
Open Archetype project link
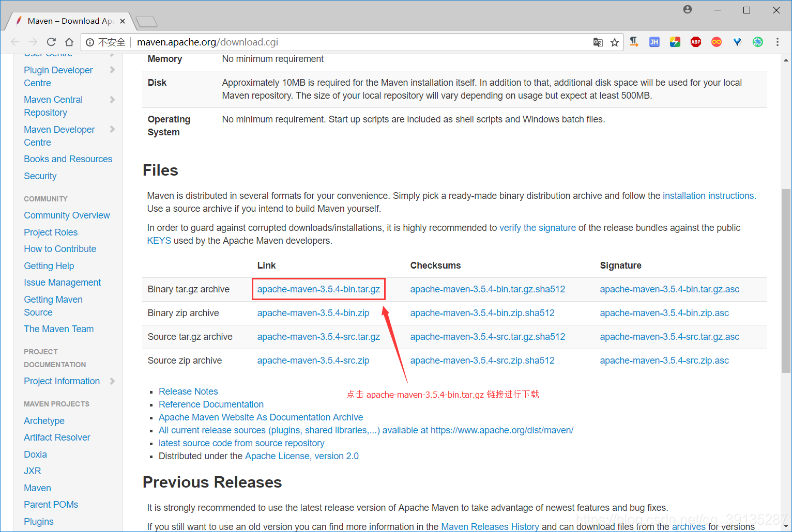tap(44, 421)
